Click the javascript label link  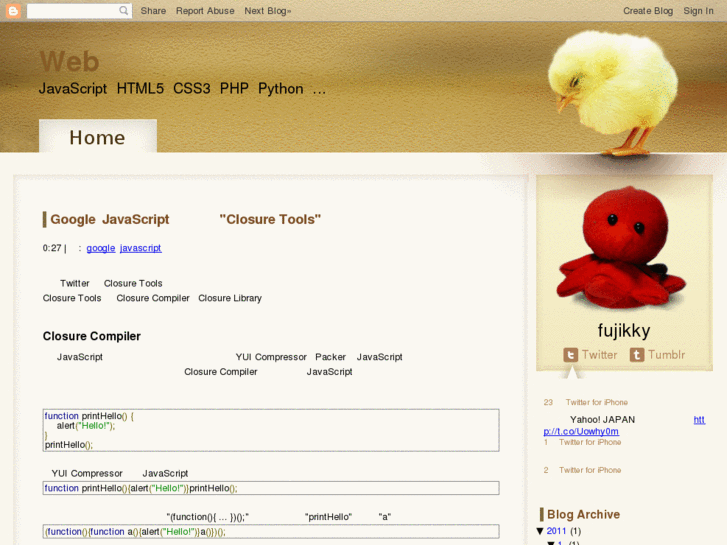coord(140,248)
